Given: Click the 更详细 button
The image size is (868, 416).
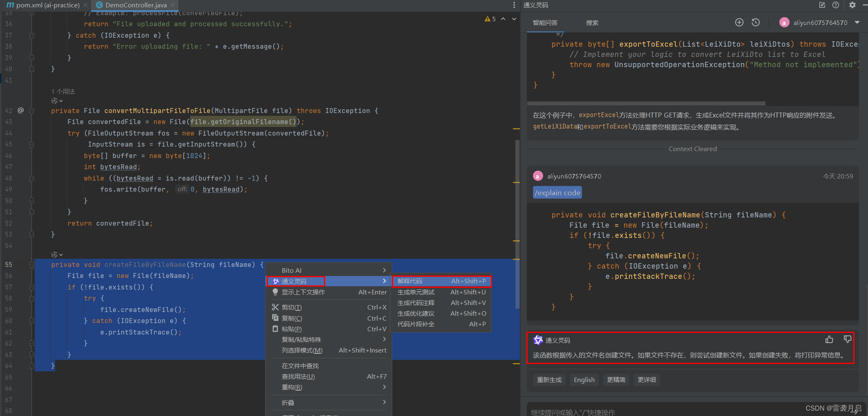Looking at the screenshot, I should [647, 380].
